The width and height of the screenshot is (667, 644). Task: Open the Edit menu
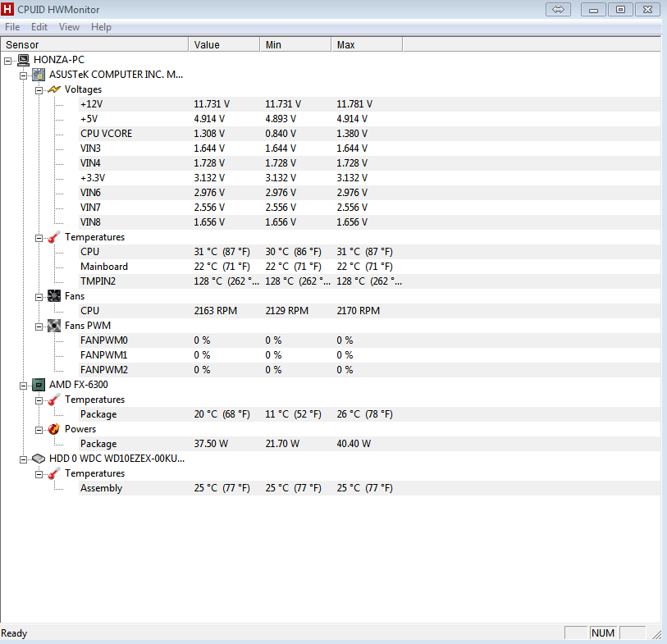pos(39,27)
